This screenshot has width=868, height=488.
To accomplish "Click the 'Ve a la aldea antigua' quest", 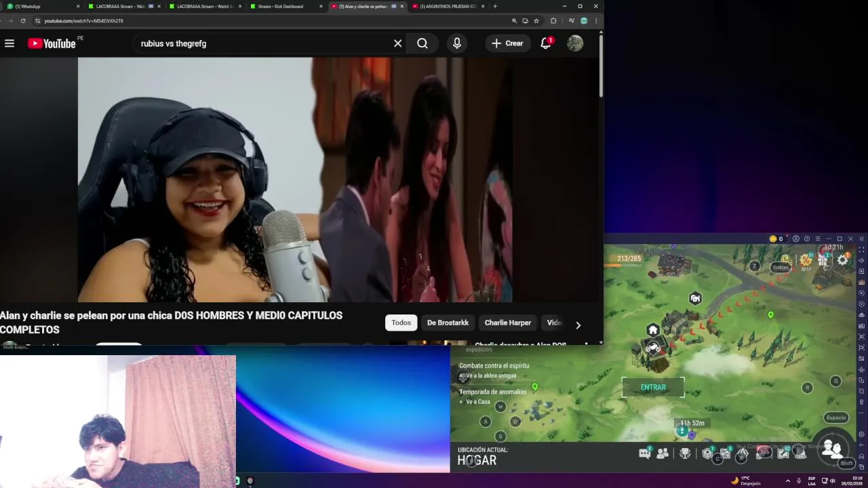I will [491, 375].
